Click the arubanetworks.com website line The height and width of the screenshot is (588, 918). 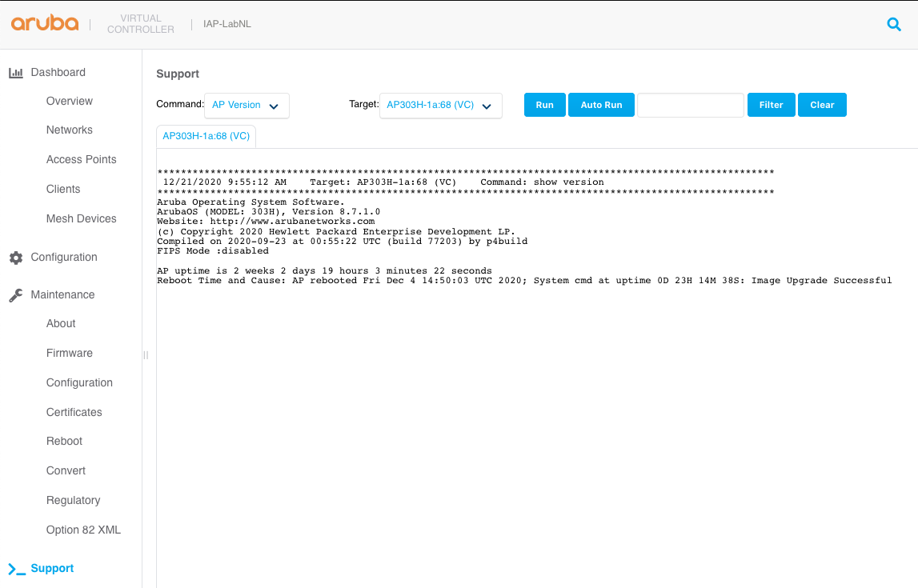pos(266,221)
